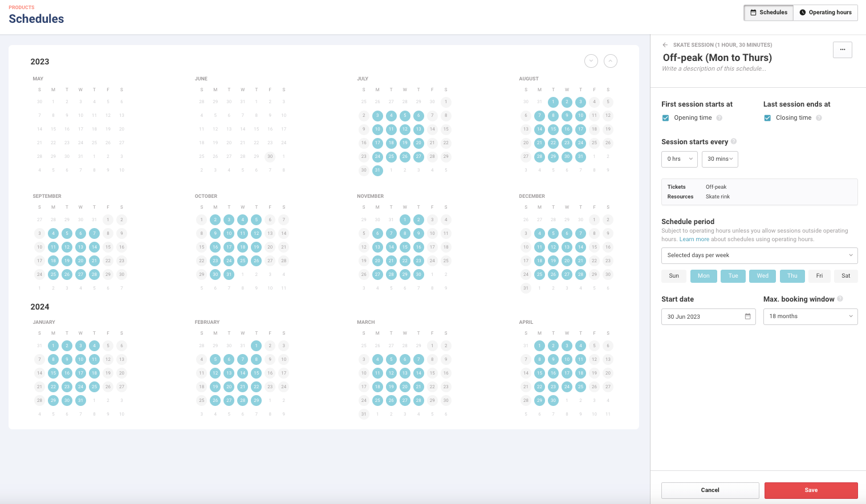Click the Cancel button

pyautogui.click(x=710, y=490)
